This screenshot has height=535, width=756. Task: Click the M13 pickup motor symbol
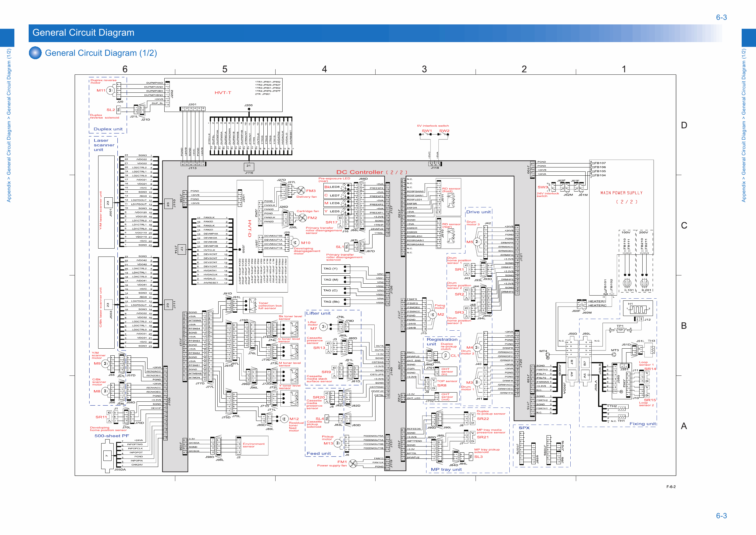click(x=338, y=443)
